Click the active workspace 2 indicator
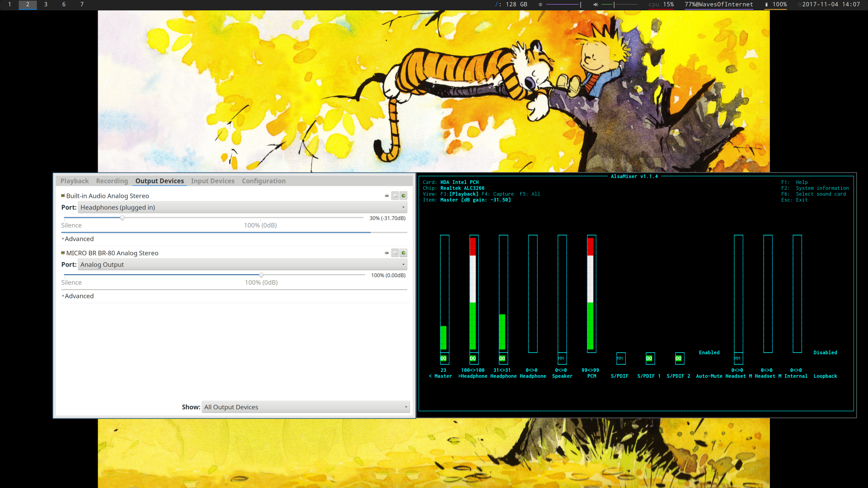Viewport: 868px width, 488px height. point(28,5)
